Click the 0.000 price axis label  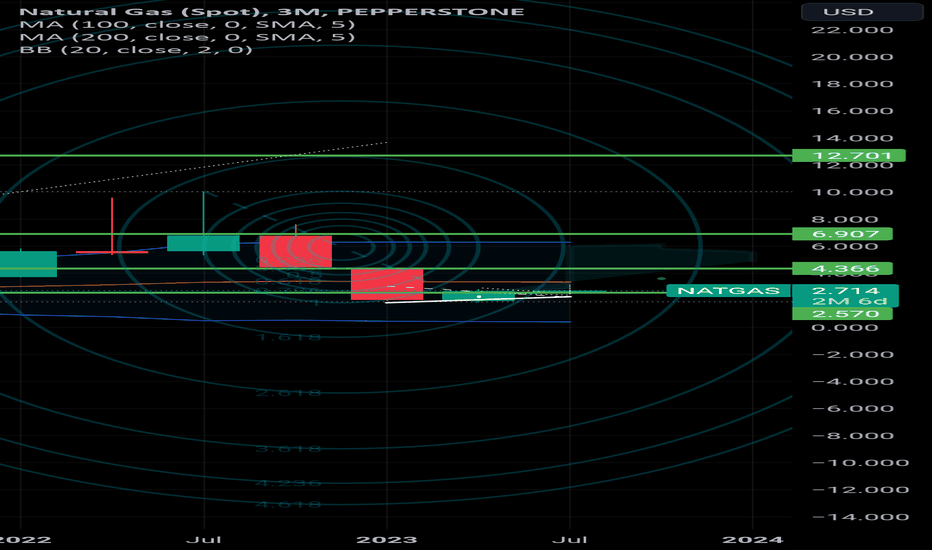(x=845, y=328)
